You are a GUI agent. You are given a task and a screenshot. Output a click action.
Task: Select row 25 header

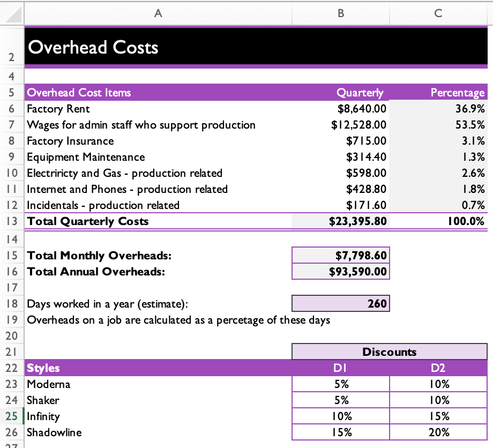click(12, 416)
